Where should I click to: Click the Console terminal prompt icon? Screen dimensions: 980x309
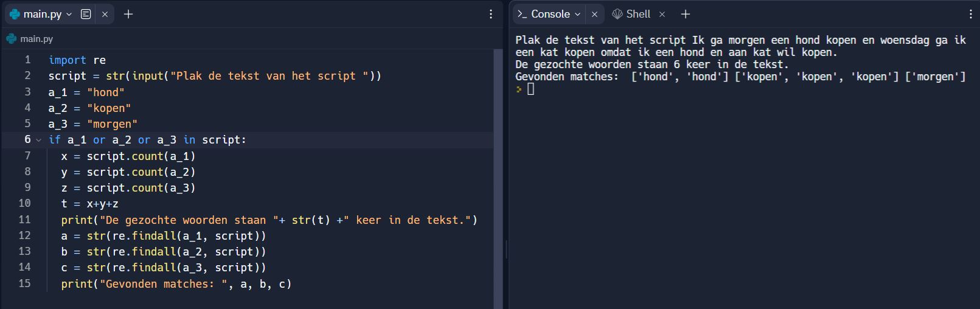coord(522,14)
